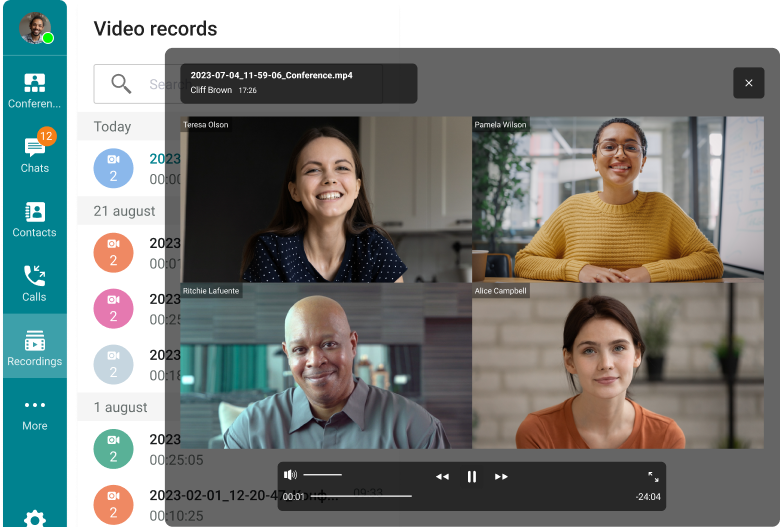Open settings via the gear icon

[34, 518]
